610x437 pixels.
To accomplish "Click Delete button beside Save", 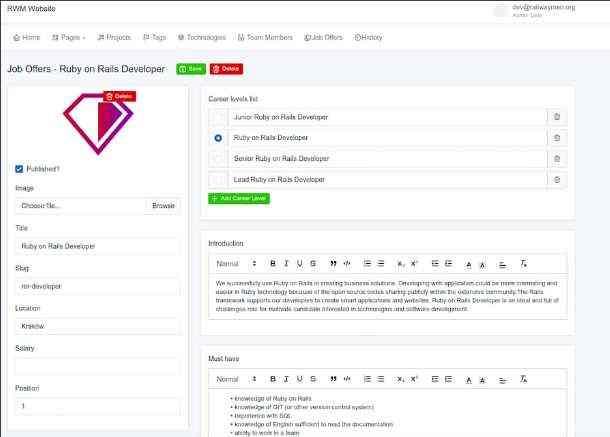I will click(x=226, y=69).
